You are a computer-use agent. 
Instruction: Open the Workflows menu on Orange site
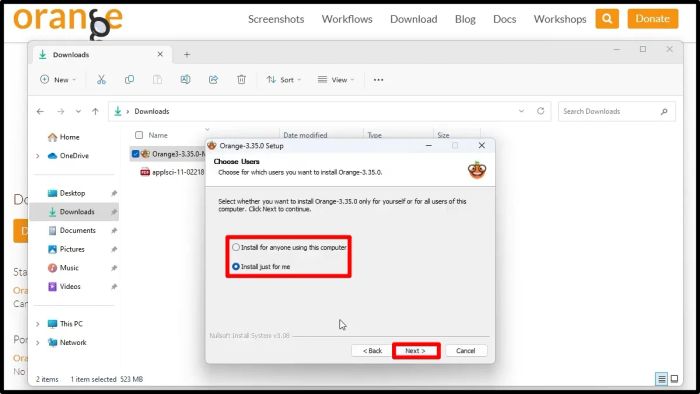click(x=347, y=19)
